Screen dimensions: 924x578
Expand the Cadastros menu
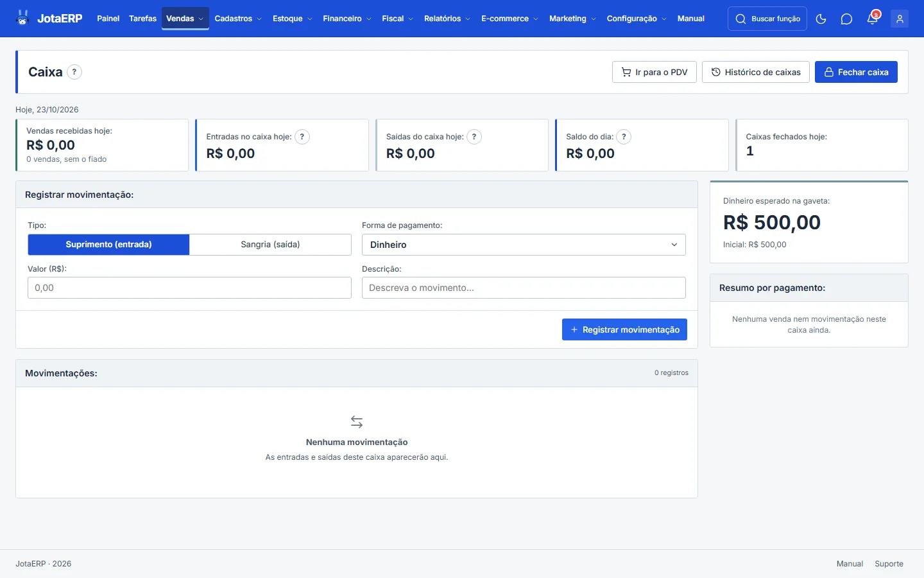coord(238,19)
